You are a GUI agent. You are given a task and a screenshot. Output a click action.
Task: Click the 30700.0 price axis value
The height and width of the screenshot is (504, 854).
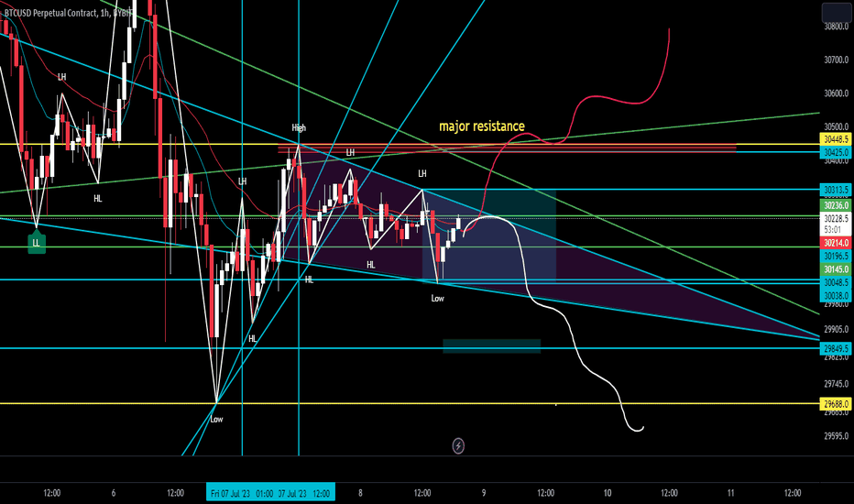836,60
